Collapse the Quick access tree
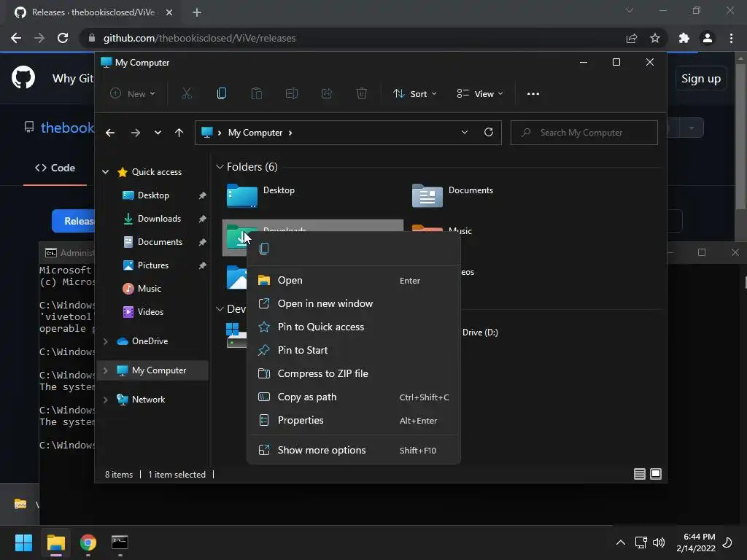The width and height of the screenshot is (747, 560). 105,172
